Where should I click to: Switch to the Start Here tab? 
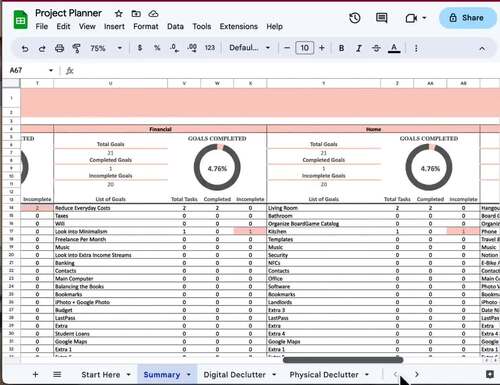coord(101,375)
